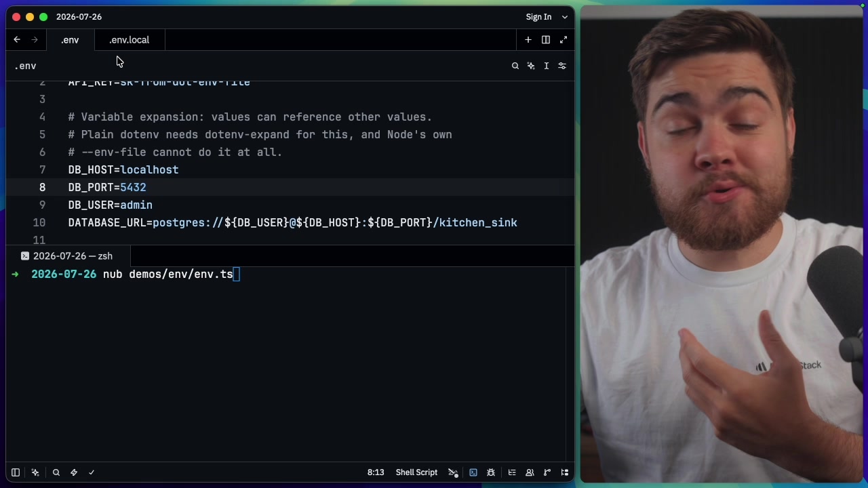The image size is (868, 488).
Task: Open inline assist sparkle in editor toolbar
Action: (x=531, y=66)
